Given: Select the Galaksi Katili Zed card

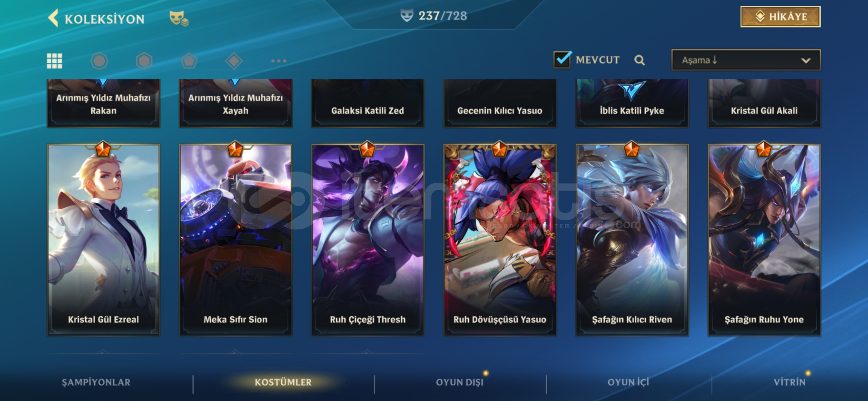Looking at the screenshot, I should [x=368, y=103].
